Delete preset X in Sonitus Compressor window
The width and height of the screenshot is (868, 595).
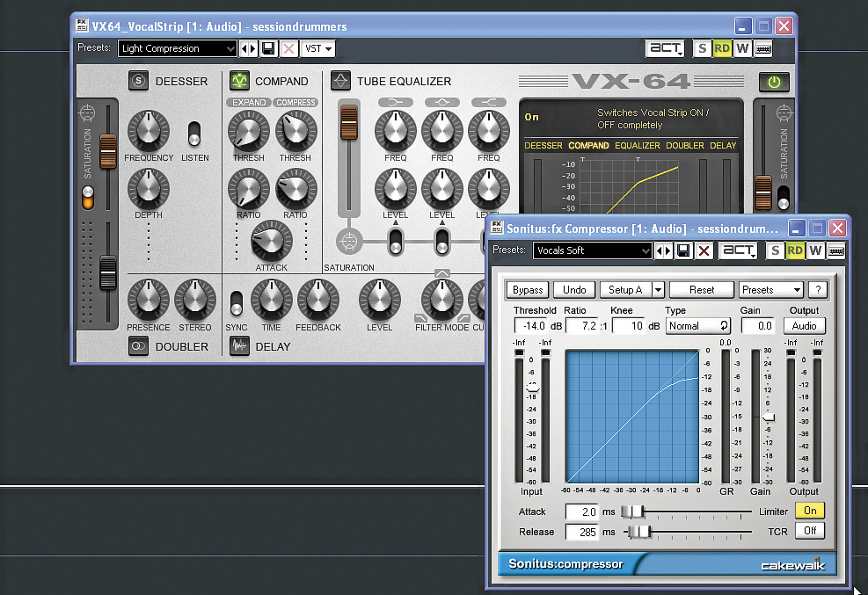coord(704,251)
